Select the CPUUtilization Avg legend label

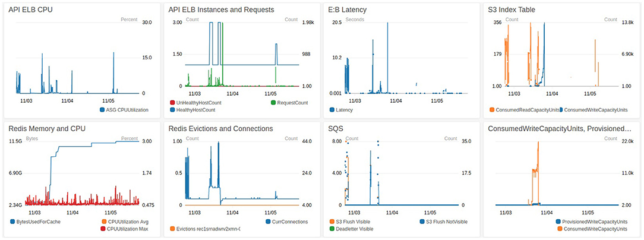tap(127, 222)
